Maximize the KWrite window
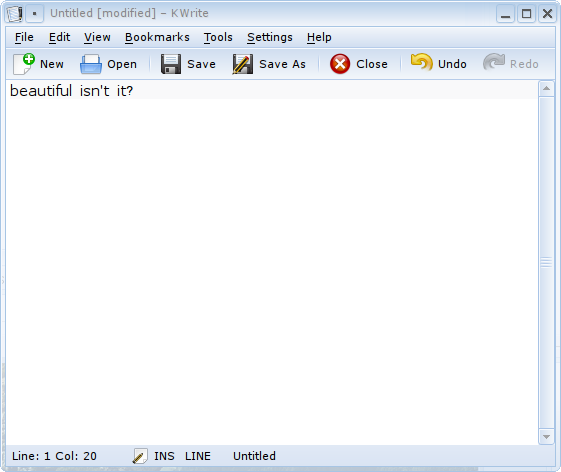 526,14
